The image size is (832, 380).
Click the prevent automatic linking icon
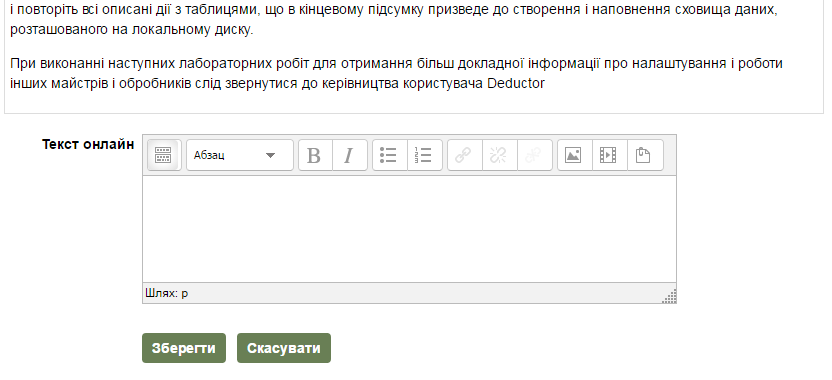coord(534,155)
